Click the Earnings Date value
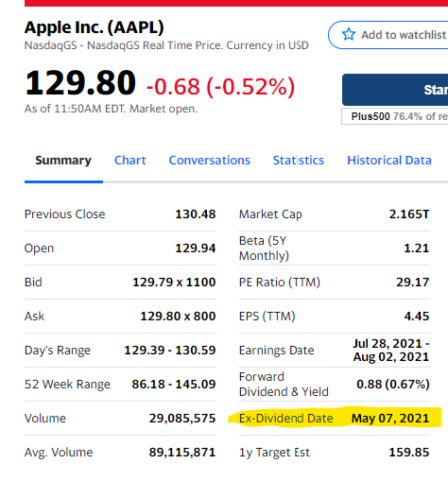 point(391,351)
